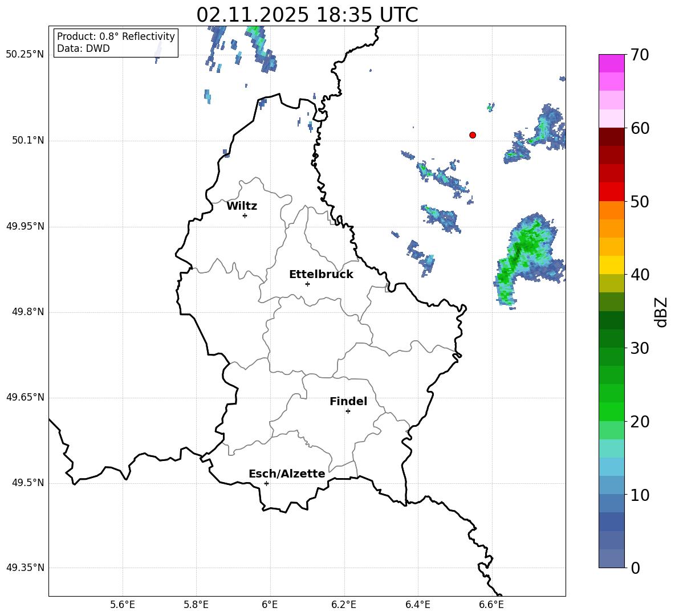Image resolution: width=675 pixels, height=616 pixels.
Task: Click the light blue colorbar segment above 10
Action: tap(612, 485)
